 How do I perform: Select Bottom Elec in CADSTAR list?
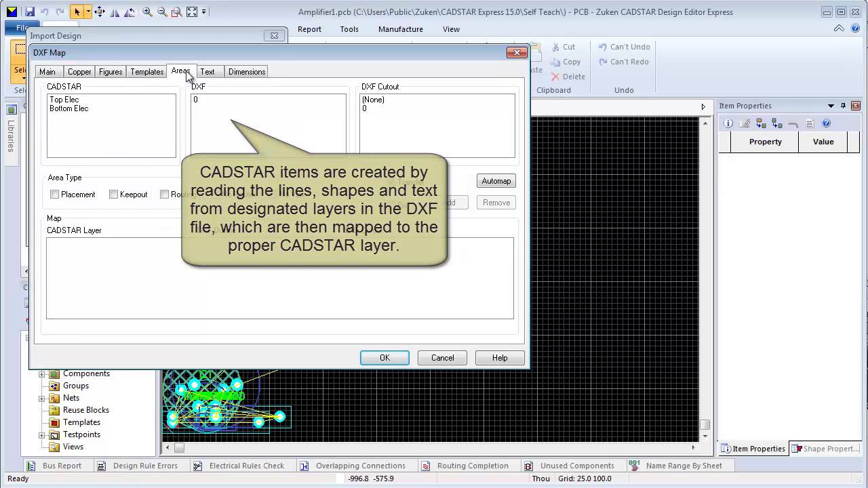click(69, 108)
